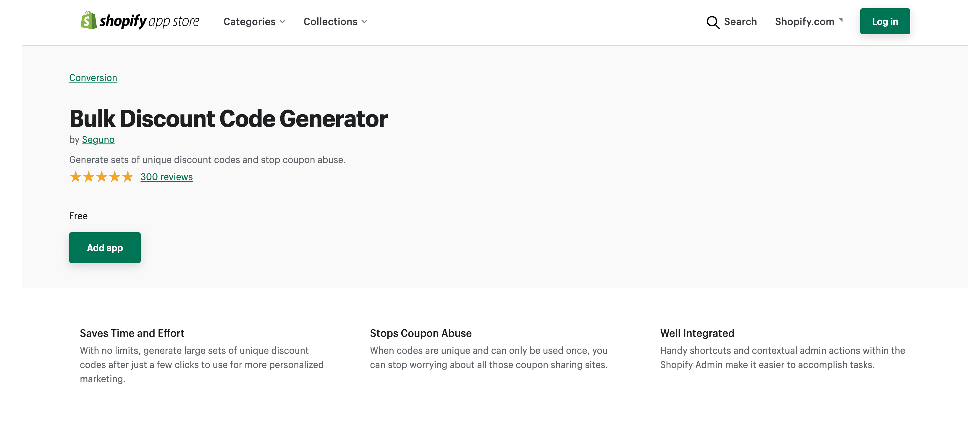Expand the Collections chevron arrow
Screen dimensions: 980x426
tap(364, 22)
